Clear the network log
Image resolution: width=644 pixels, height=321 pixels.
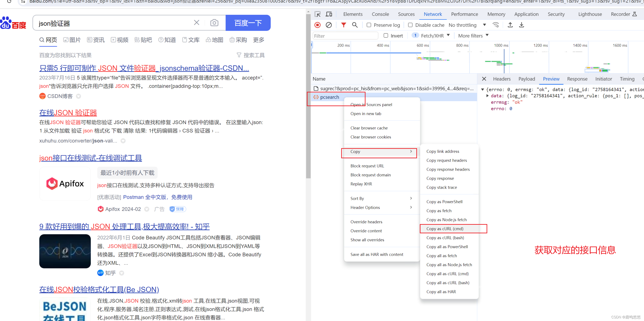(x=329, y=25)
